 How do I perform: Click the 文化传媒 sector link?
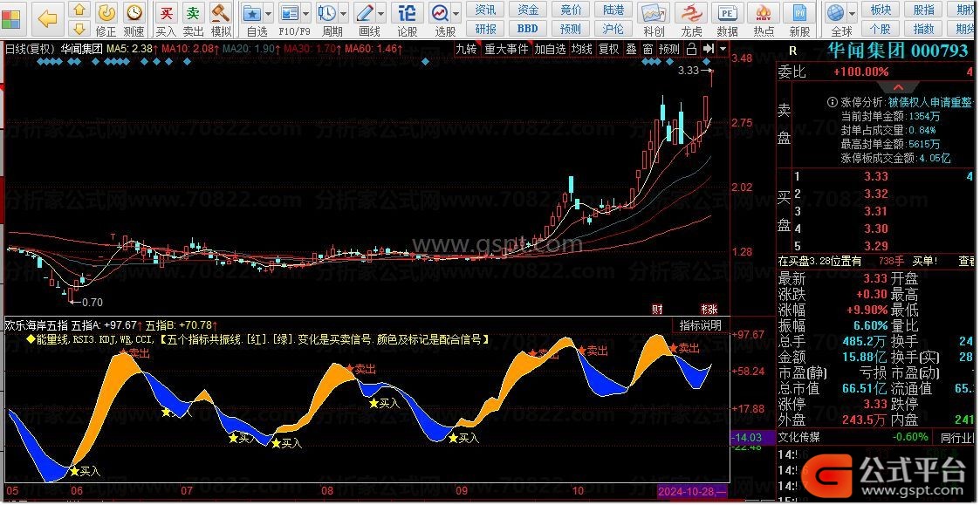coord(799,438)
